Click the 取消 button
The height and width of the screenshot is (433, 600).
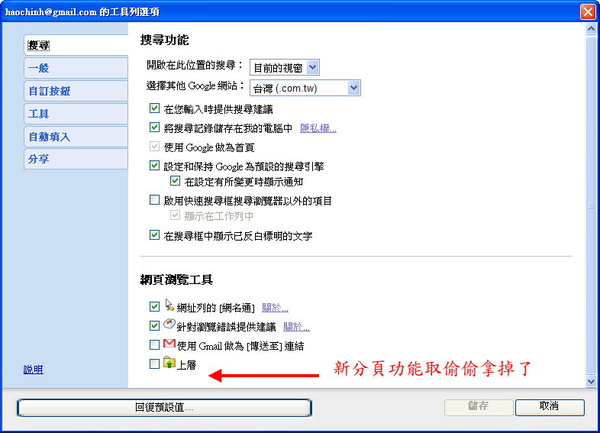coord(549,407)
